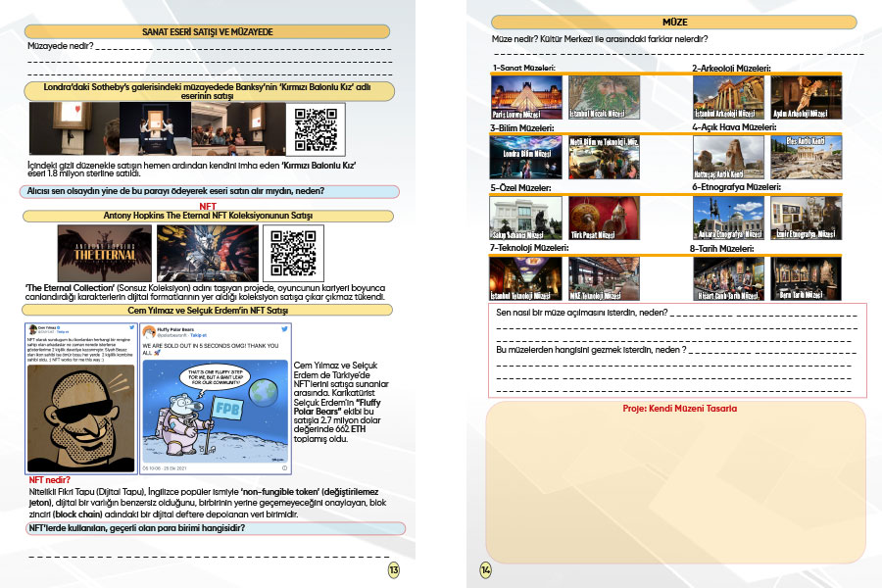Click the 'Fluffy Polar Bears' bold text
This screenshot has height=588, width=882.
pyautogui.click(x=337, y=407)
